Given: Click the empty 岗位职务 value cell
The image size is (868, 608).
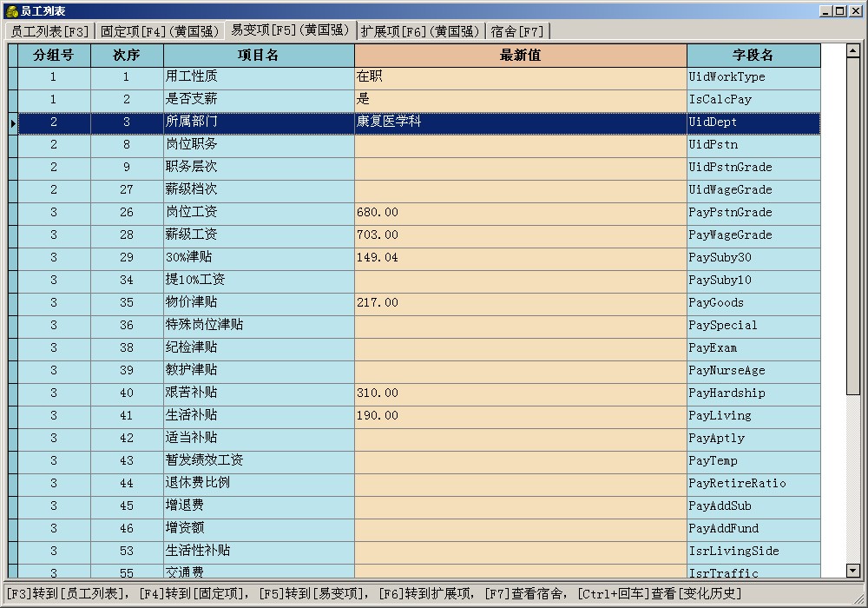Looking at the screenshot, I should [520, 145].
